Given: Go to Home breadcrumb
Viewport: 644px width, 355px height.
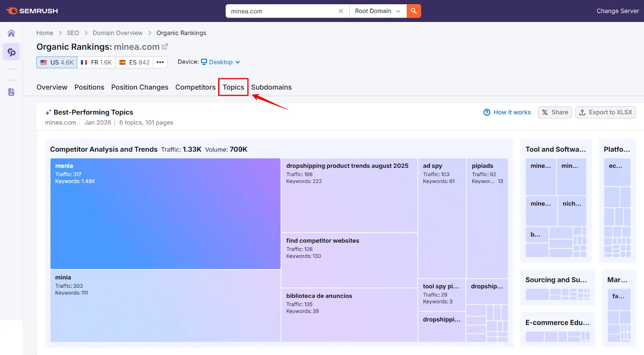Looking at the screenshot, I should [x=45, y=33].
